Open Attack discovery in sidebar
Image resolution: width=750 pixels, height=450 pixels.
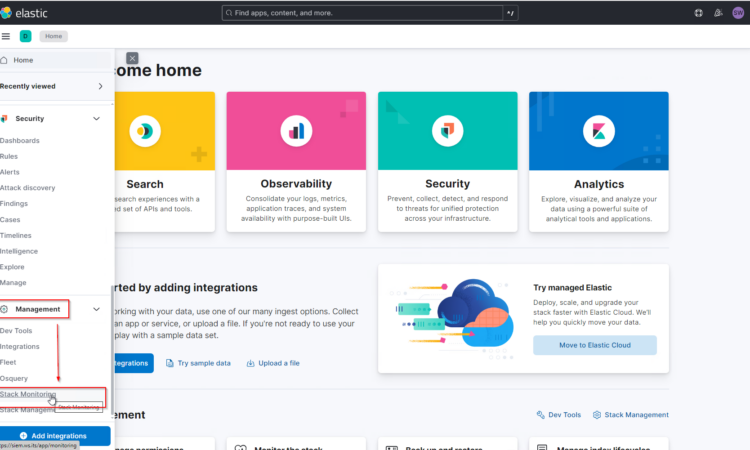[x=27, y=188]
